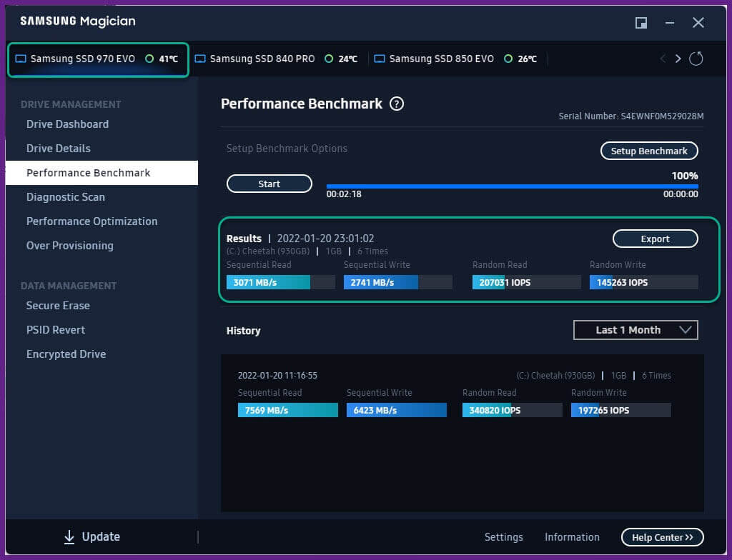Click the 3071 MB/s Sequential Read bar

point(280,282)
